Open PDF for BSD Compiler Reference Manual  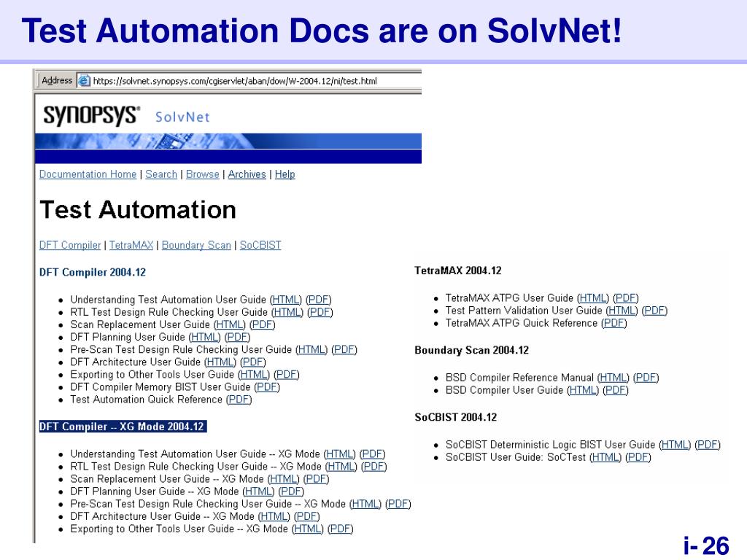pyautogui.click(x=646, y=378)
